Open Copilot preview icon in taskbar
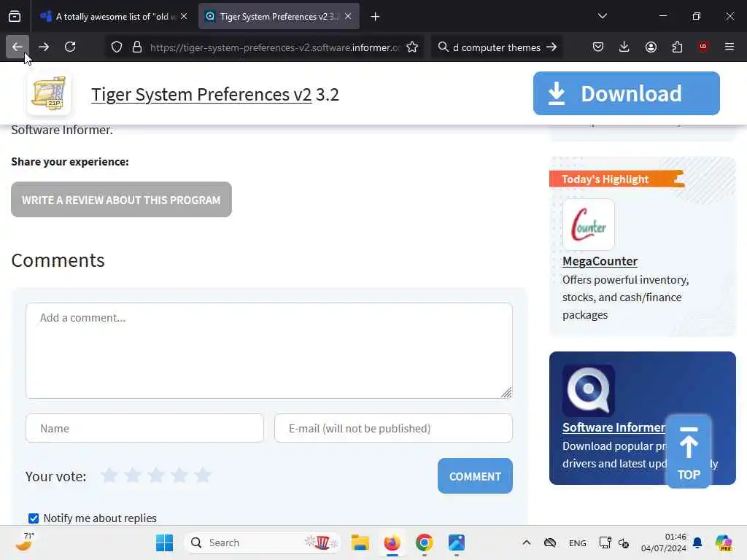 pos(724,542)
